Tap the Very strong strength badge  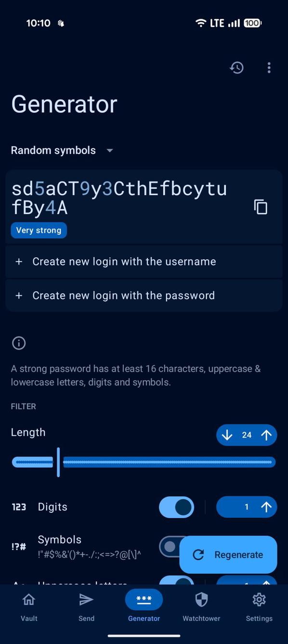pos(39,230)
